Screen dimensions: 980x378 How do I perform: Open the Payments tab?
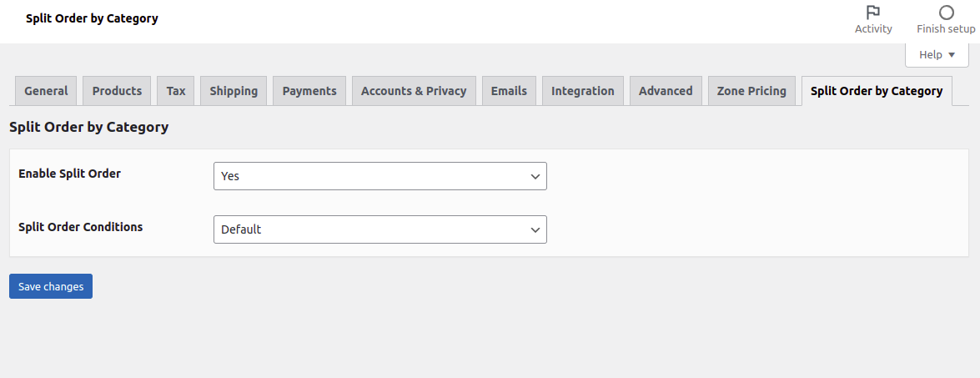coord(309,91)
